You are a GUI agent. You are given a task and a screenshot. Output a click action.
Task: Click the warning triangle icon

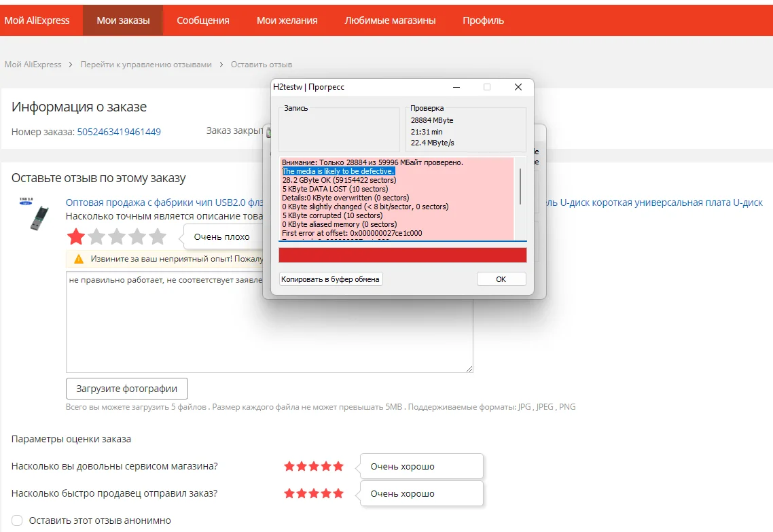coord(78,259)
